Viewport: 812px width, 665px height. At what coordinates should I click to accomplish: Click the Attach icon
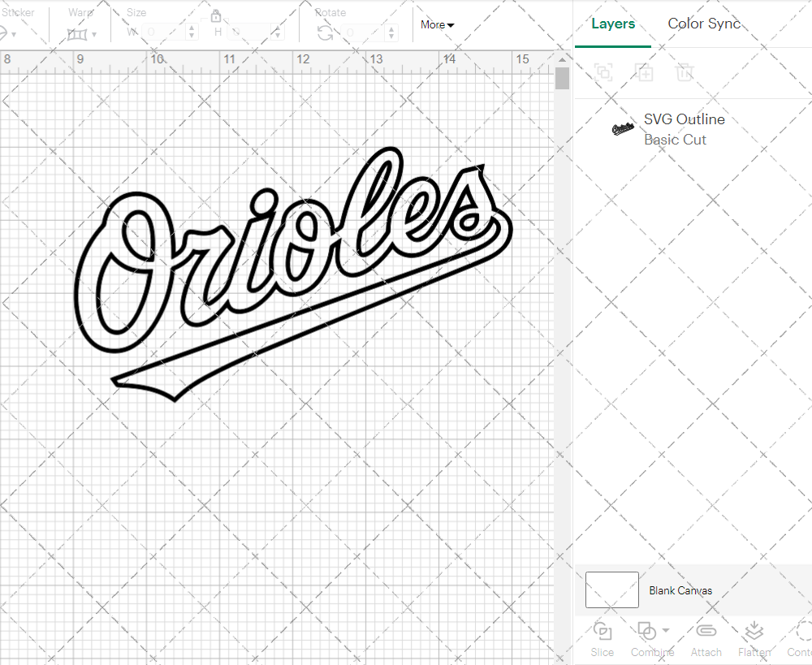pyautogui.click(x=706, y=639)
